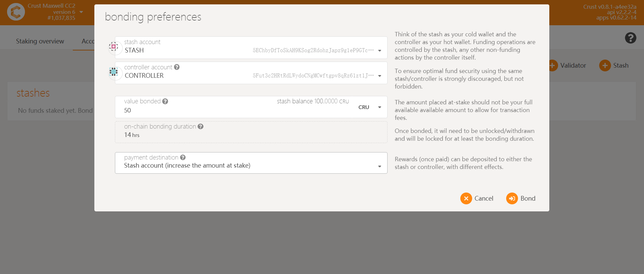
Task: Click the payment destination help icon
Action: [183, 158]
